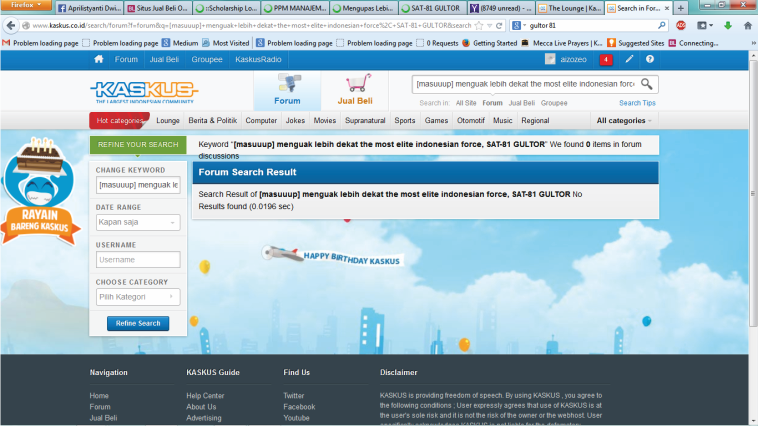Image resolution: width=758 pixels, height=426 pixels.
Task: Open KaskusRadio in the top navigation
Action: click(258, 59)
